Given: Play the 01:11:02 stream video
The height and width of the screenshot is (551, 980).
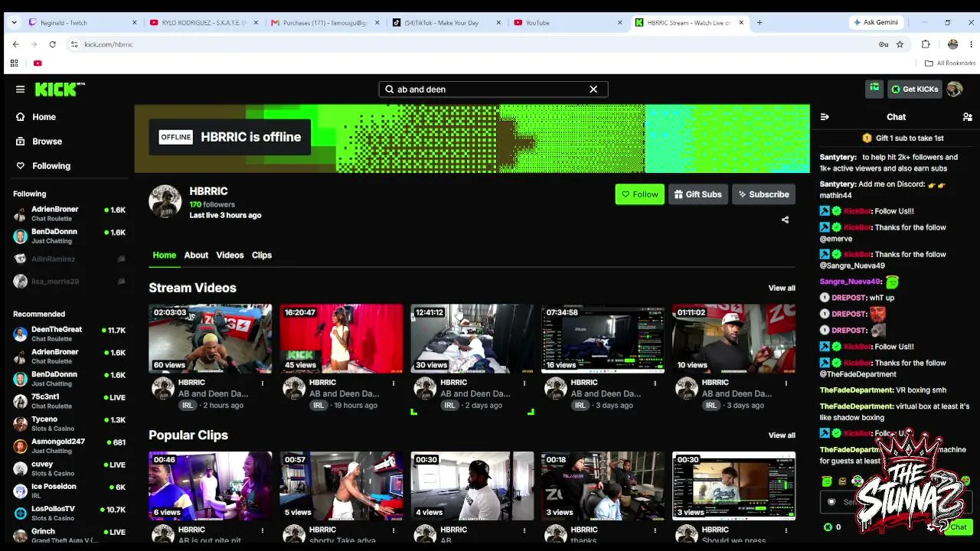Looking at the screenshot, I should [733, 339].
